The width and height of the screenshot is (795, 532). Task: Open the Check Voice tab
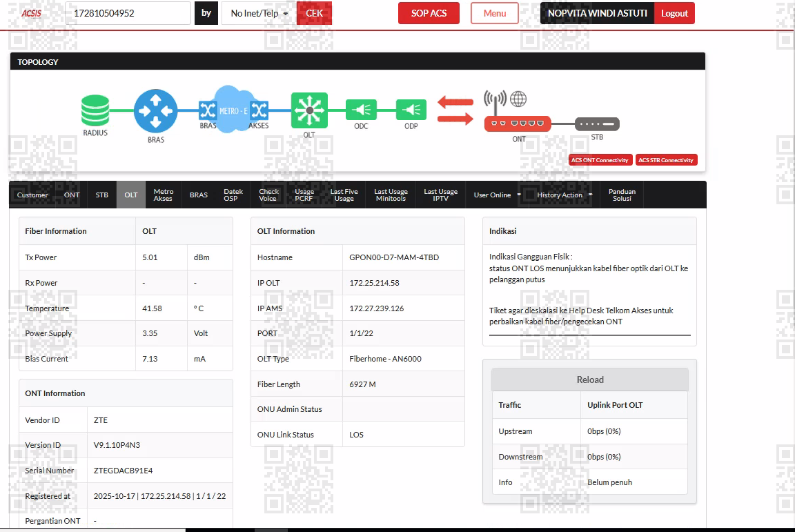268,195
